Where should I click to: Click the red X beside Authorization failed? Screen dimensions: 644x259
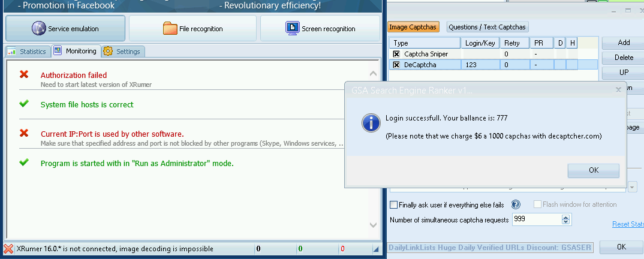click(x=24, y=74)
